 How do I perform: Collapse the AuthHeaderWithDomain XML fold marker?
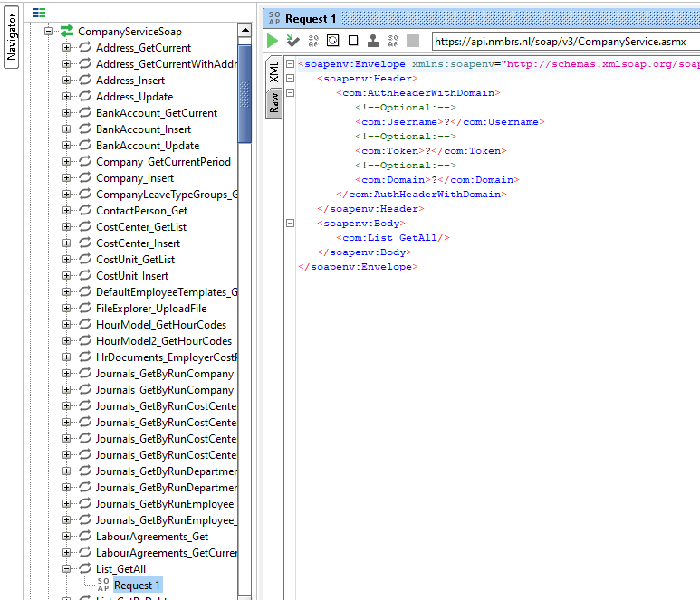click(x=290, y=93)
